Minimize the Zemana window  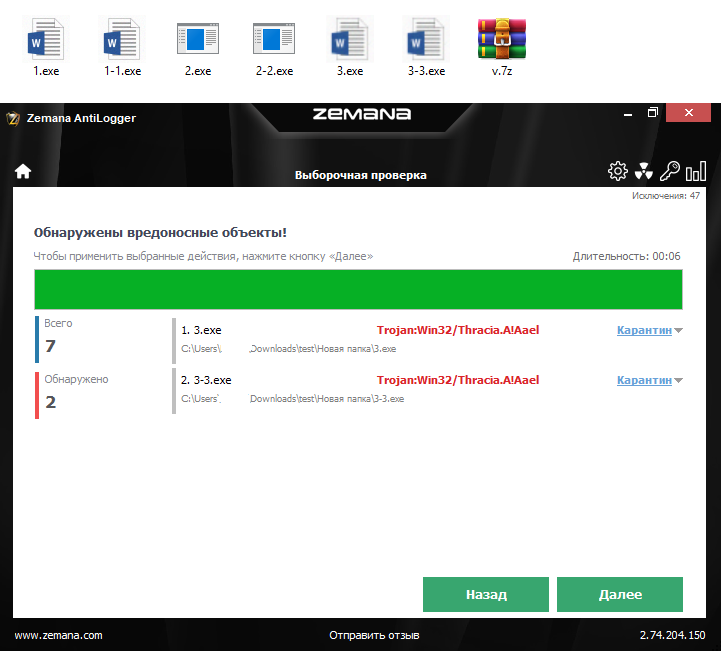tap(628, 113)
